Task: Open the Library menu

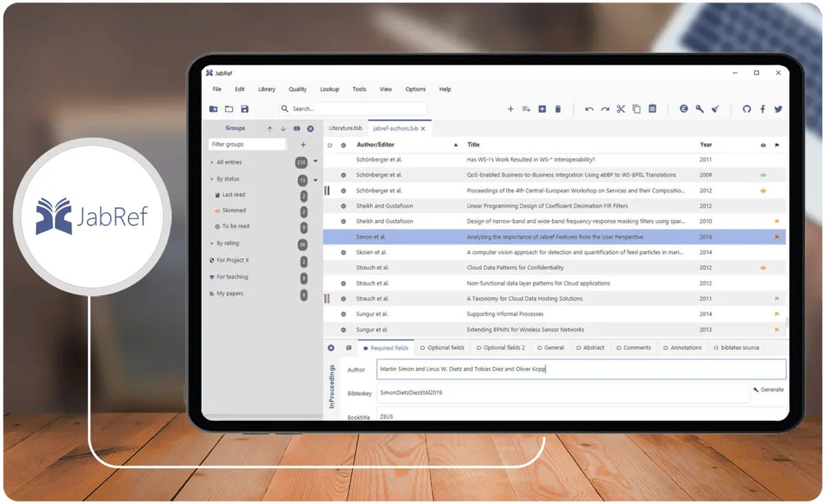Action: 267,89
